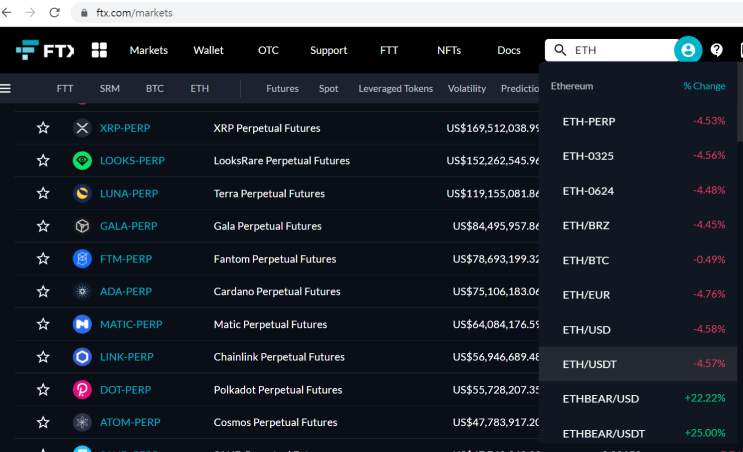Sort results by % Change header
This screenshot has width=743, height=452.
point(704,86)
